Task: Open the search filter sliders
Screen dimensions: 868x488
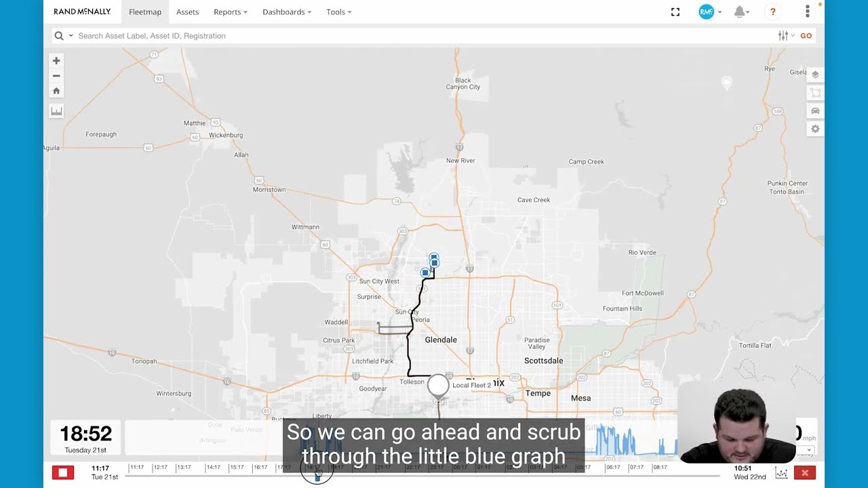Action: 783,36
